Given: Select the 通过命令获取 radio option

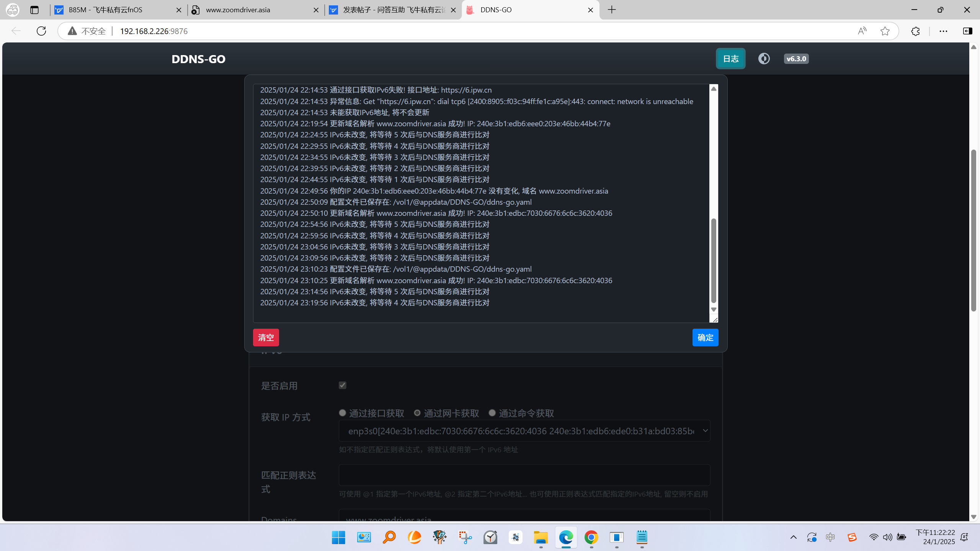Looking at the screenshot, I should point(492,413).
